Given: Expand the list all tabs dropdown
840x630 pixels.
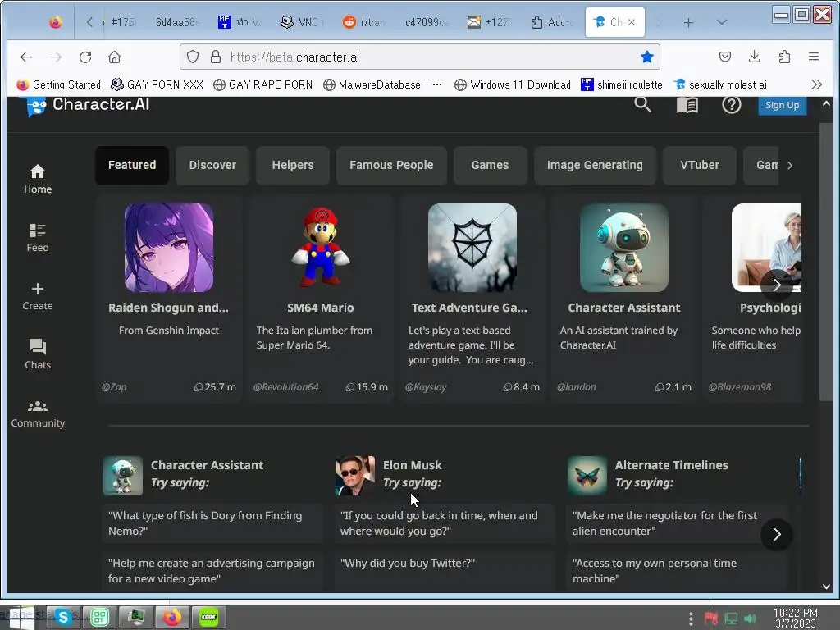Looking at the screenshot, I should pos(722,22).
